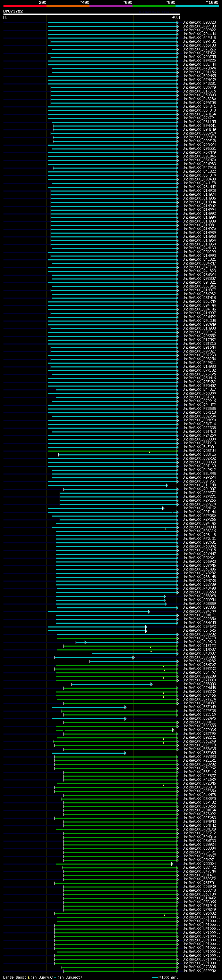Open hit UniRef100_A7L2Z6
This screenshot has height=980, width=222.
click(x=199, y=49)
